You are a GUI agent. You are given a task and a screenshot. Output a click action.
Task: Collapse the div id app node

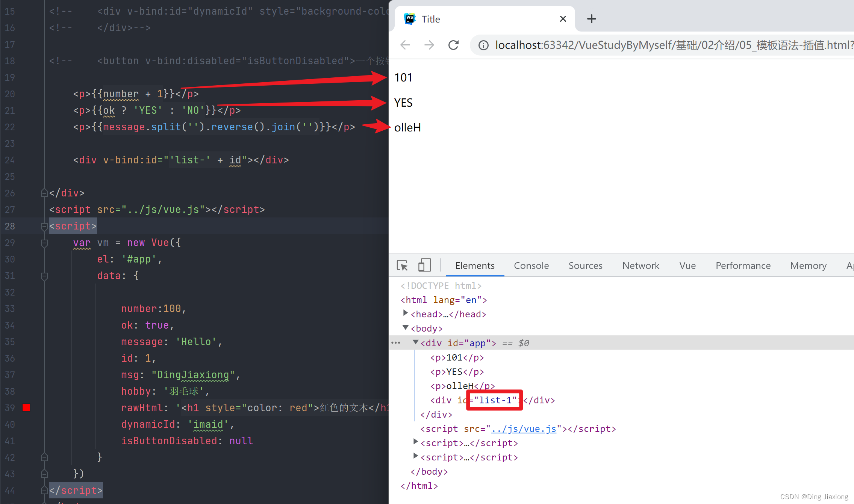pos(415,342)
